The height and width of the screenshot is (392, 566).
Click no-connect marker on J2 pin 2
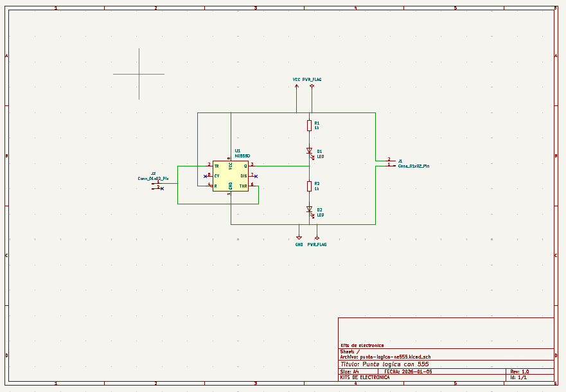(162, 188)
